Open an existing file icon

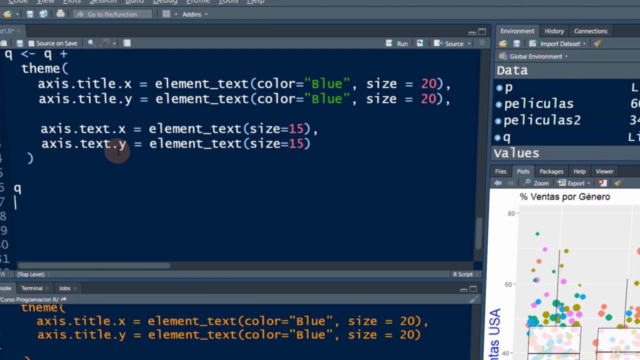tap(7, 14)
